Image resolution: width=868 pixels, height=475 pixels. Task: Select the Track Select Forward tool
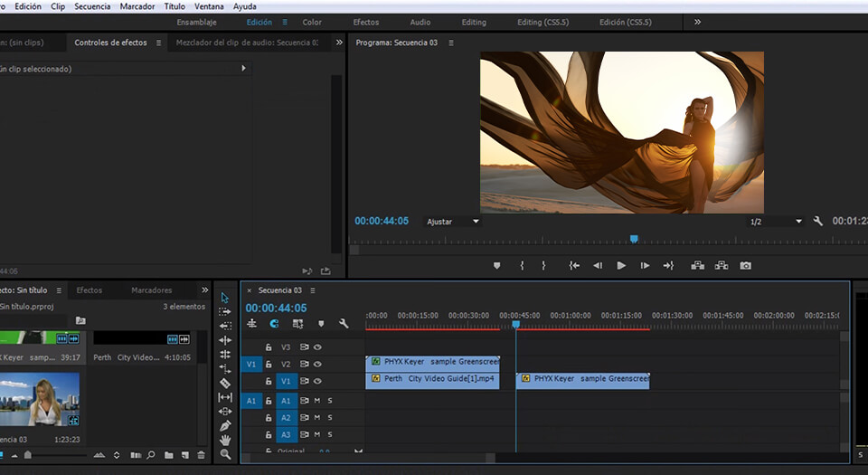[x=225, y=311]
